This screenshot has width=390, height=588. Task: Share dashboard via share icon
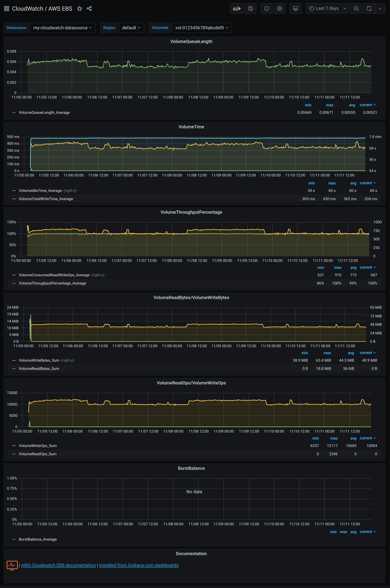pyautogui.click(x=89, y=9)
